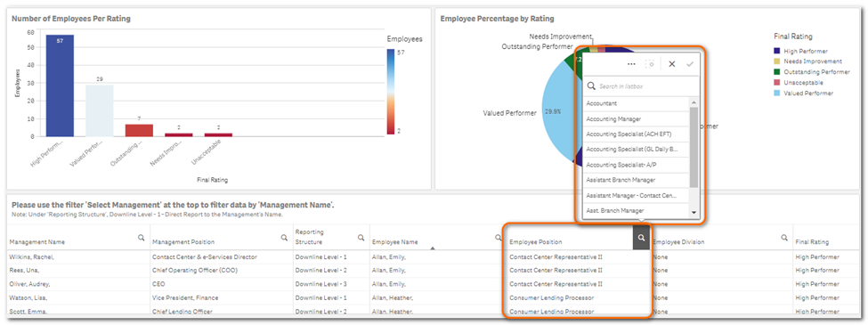Select the Outstanding bar showing 7
868x325 pixels.
point(139,130)
